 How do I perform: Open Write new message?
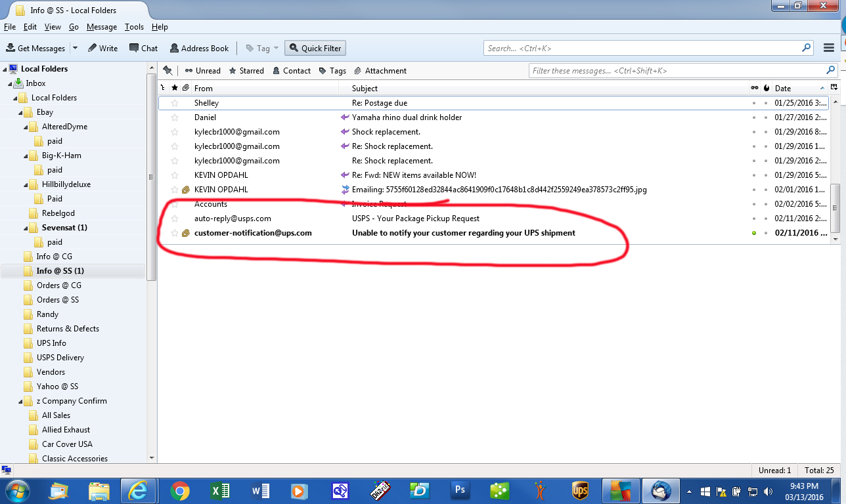click(x=102, y=48)
